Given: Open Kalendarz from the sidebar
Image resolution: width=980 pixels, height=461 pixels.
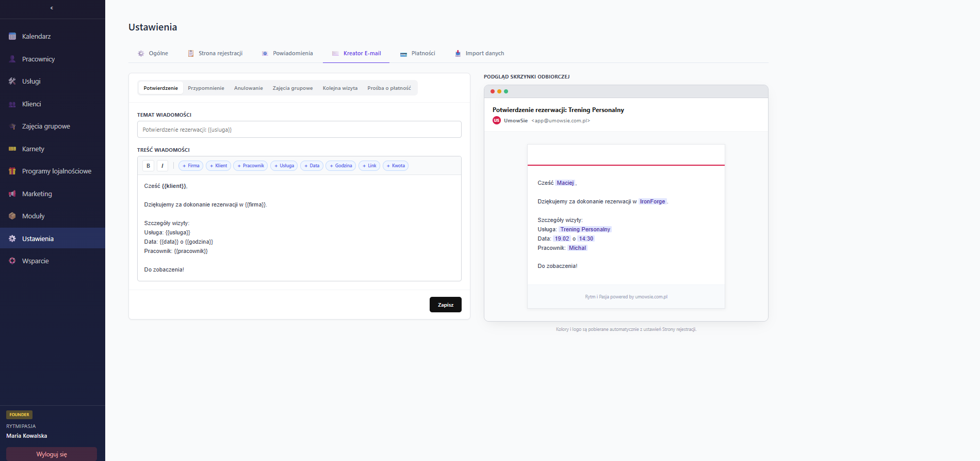Looking at the screenshot, I should pos(53,36).
